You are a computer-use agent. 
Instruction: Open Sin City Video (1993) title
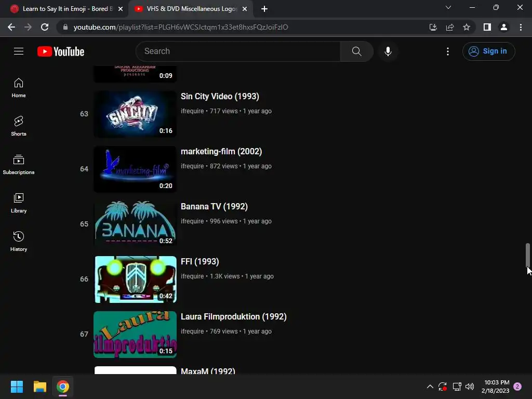220,96
